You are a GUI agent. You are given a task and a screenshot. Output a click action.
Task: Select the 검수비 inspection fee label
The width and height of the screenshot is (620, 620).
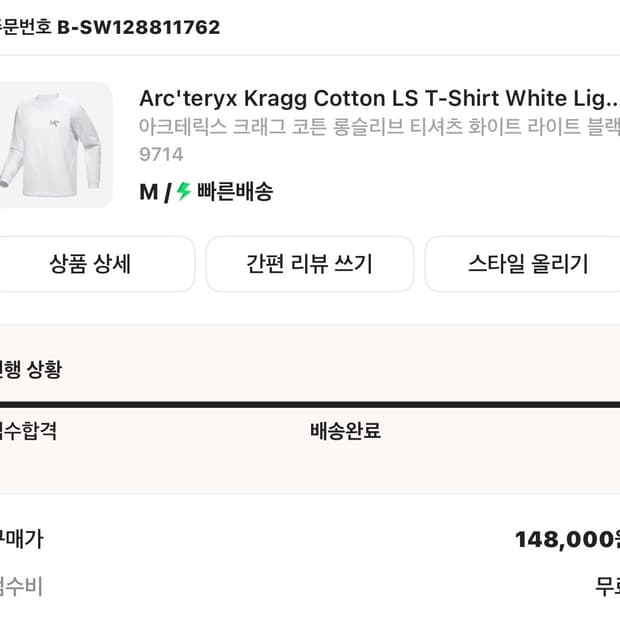coord(22,586)
